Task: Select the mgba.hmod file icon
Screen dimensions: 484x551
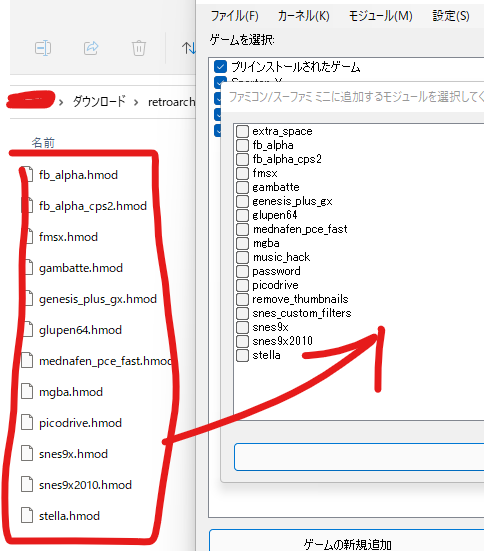Action: point(27,391)
